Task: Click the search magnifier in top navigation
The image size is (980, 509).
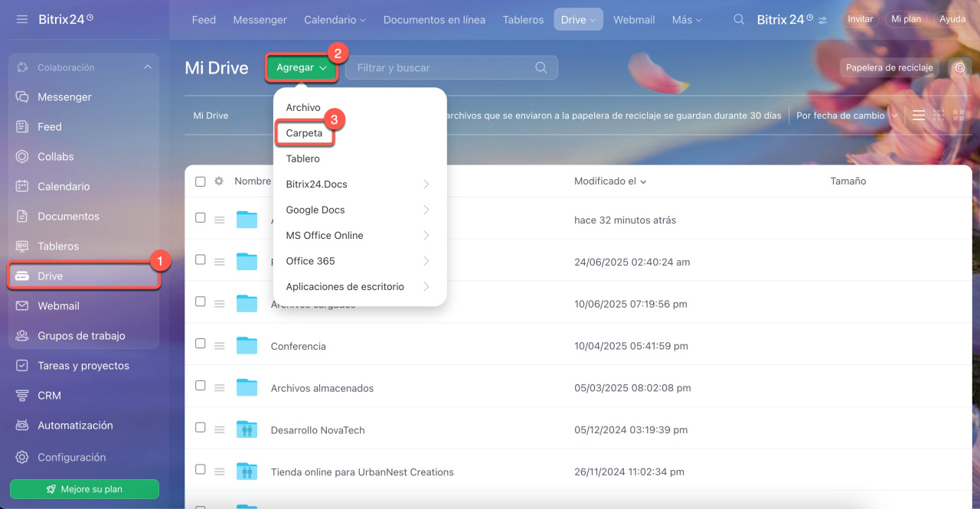Action: pyautogui.click(x=739, y=20)
